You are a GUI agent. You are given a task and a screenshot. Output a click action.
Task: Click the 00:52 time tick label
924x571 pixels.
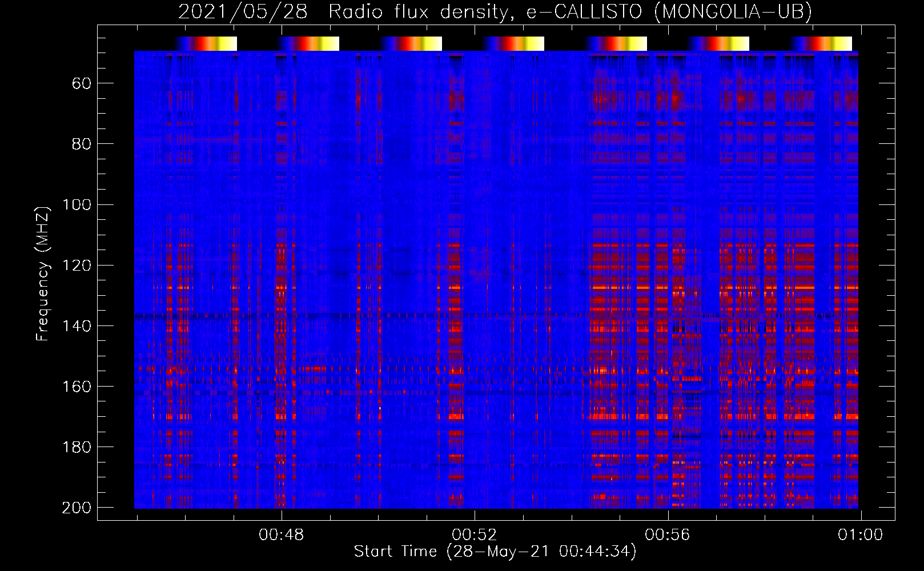click(x=475, y=535)
